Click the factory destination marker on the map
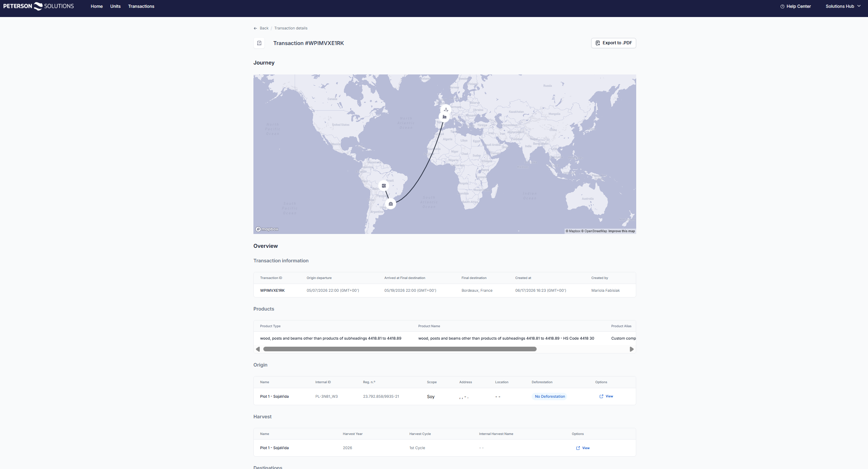The image size is (868, 469). (x=444, y=117)
